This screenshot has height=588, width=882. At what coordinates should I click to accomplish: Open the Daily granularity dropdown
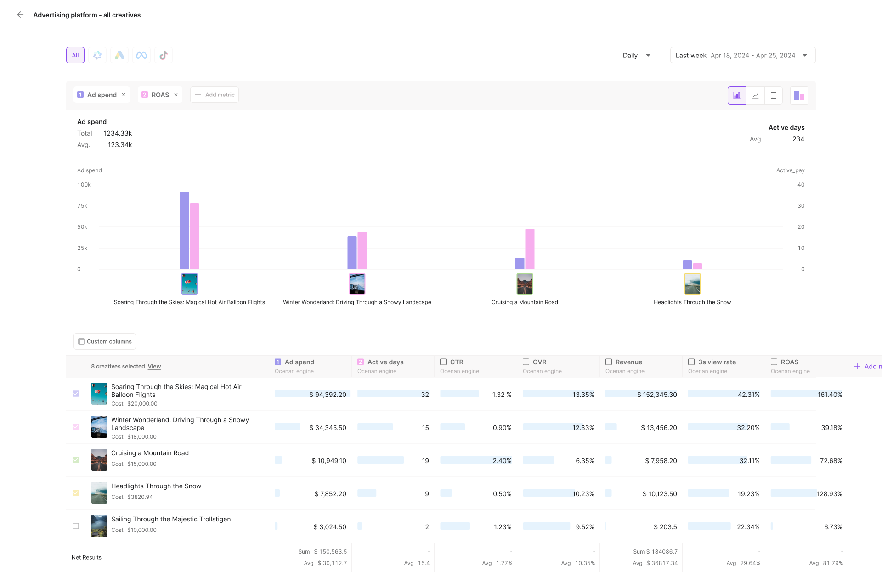pyautogui.click(x=637, y=55)
